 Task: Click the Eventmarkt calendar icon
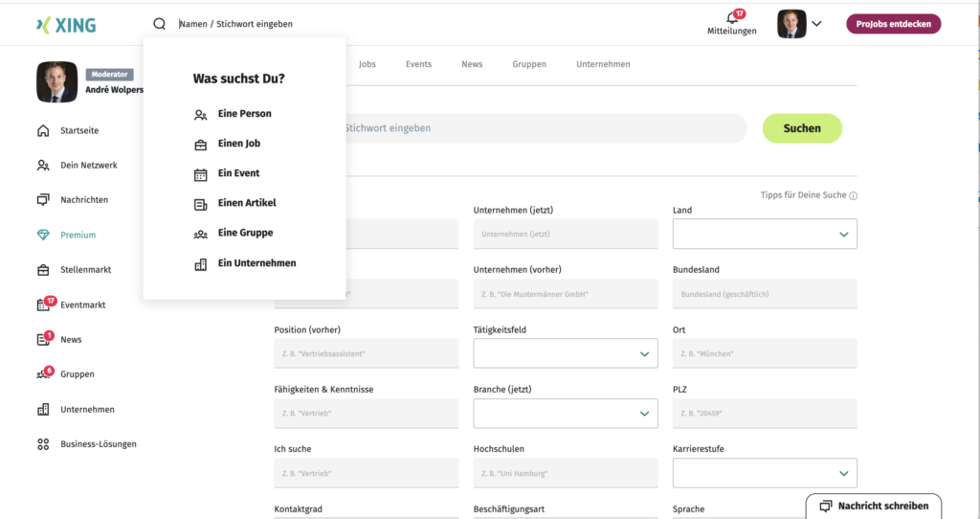(x=43, y=305)
